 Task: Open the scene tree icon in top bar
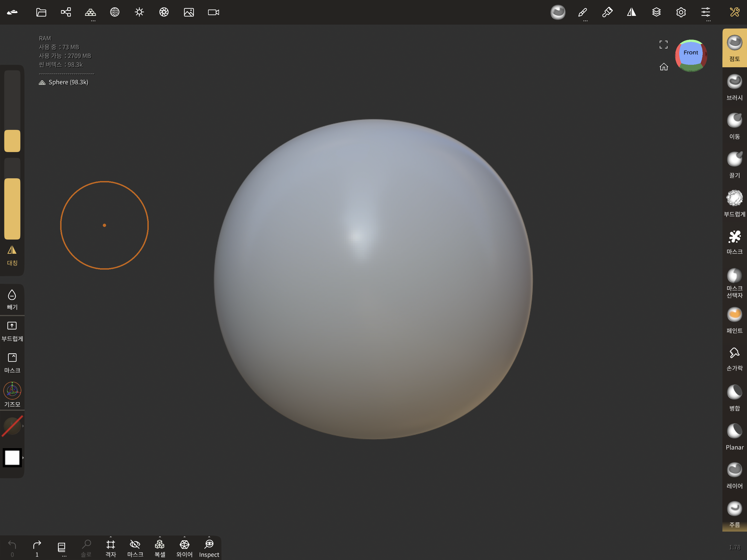(66, 13)
